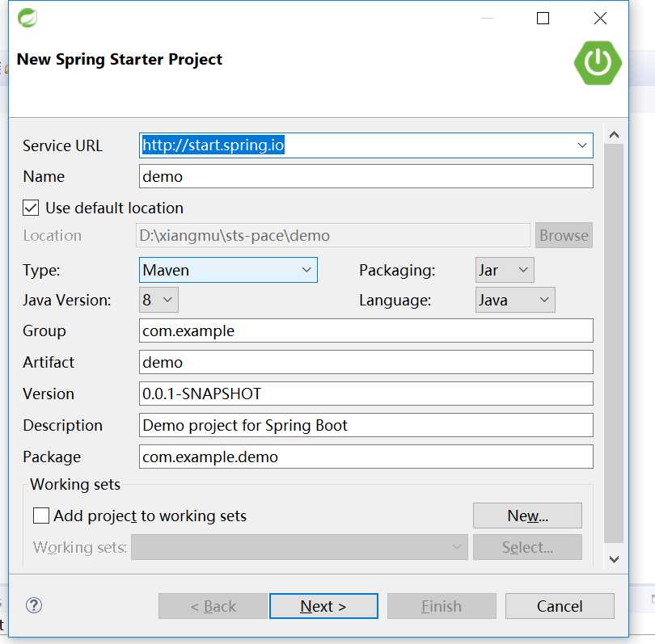Click the Spring leaf icon in title bar
Screen dimensions: 655x644
click(x=27, y=18)
